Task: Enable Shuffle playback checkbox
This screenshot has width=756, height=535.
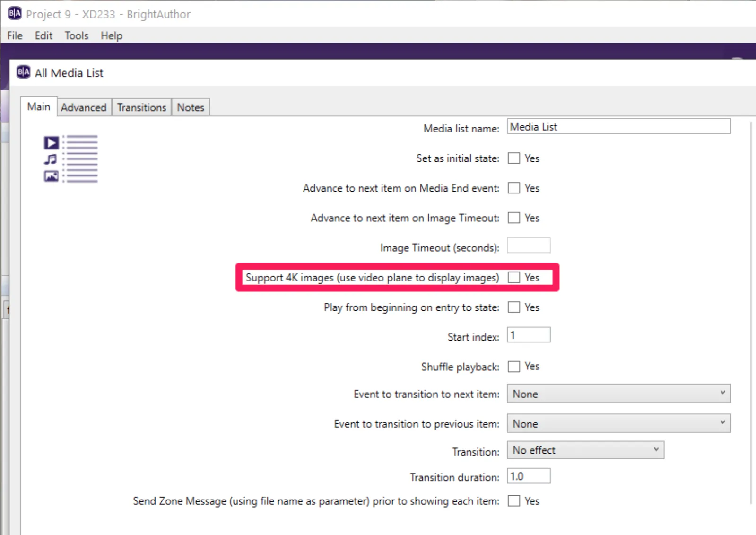Action: (514, 366)
